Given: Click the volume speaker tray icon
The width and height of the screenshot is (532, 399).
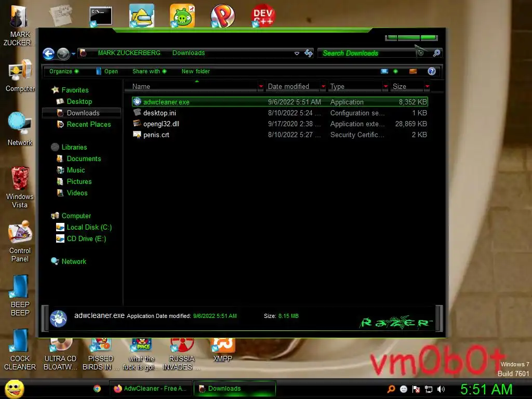Looking at the screenshot, I should click(441, 389).
